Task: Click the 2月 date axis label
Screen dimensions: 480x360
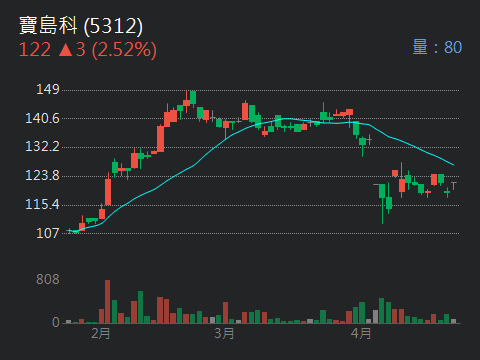Action: tap(101, 333)
